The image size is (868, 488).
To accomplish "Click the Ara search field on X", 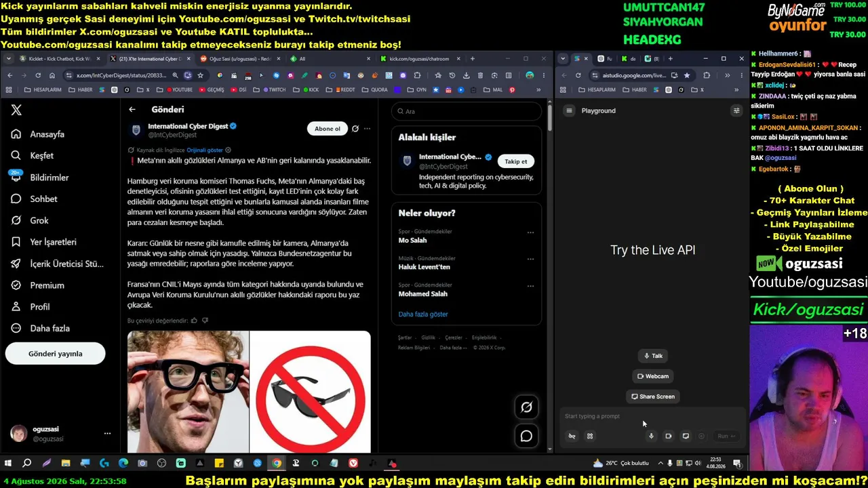I will tap(467, 111).
